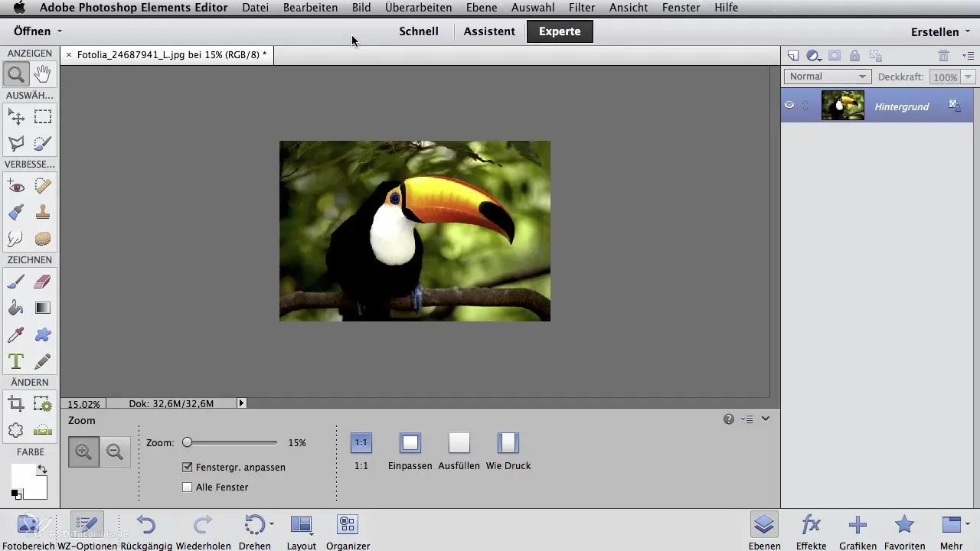Collapse the Zoom options panel chevron
This screenshot has width=980, height=551.
(765, 419)
